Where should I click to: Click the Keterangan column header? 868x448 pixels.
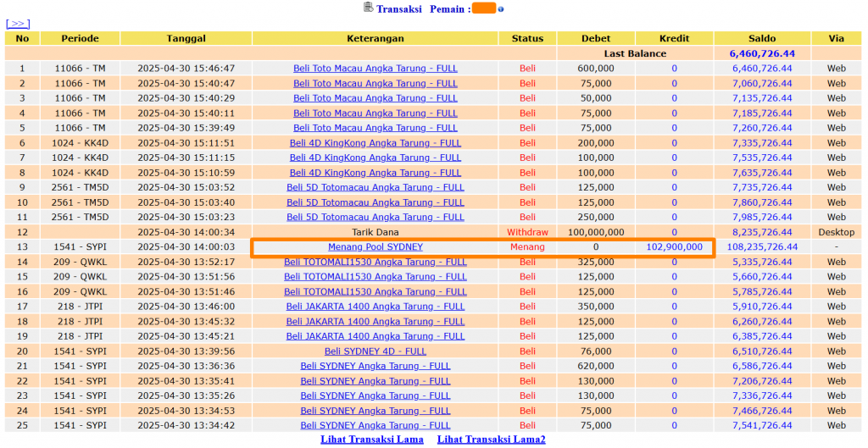pyautogui.click(x=376, y=39)
